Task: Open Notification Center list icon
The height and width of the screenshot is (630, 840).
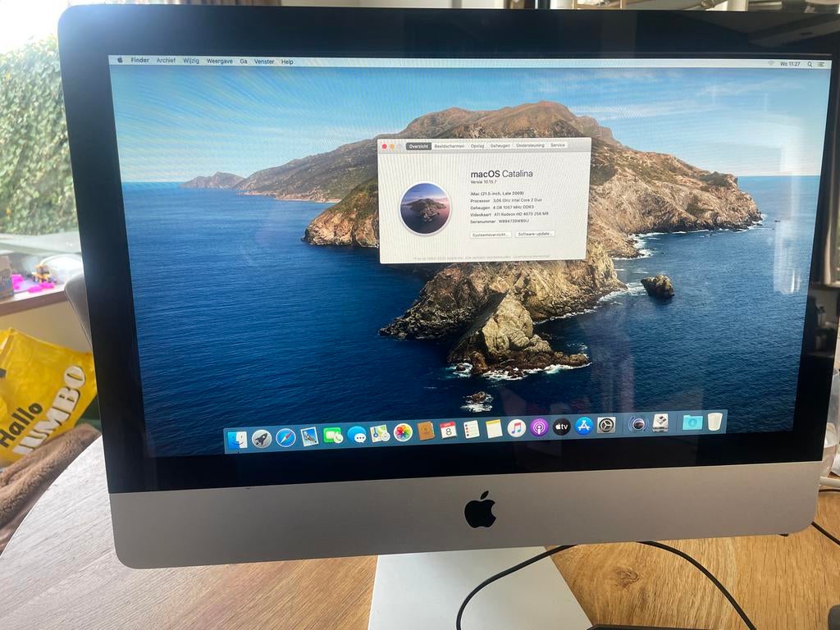Action: coord(820,64)
